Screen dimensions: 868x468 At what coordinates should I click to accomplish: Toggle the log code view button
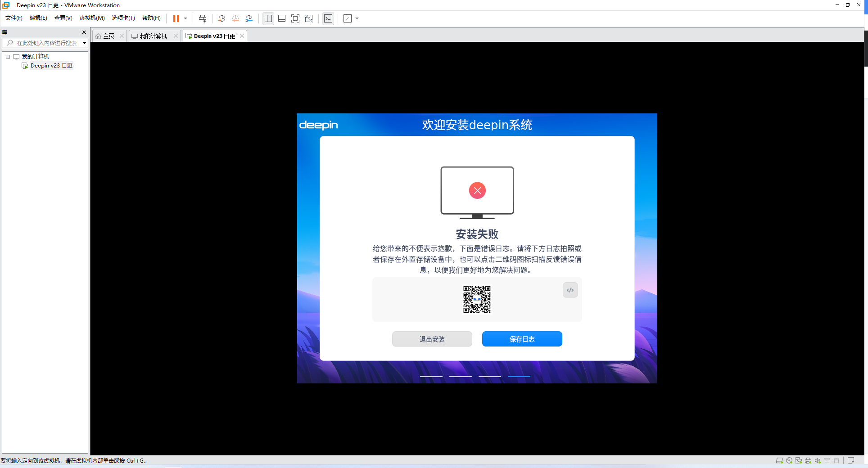point(570,290)
